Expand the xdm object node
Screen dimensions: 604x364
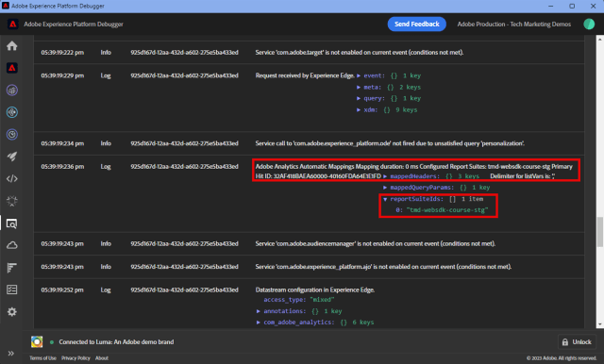pos(359,110)
